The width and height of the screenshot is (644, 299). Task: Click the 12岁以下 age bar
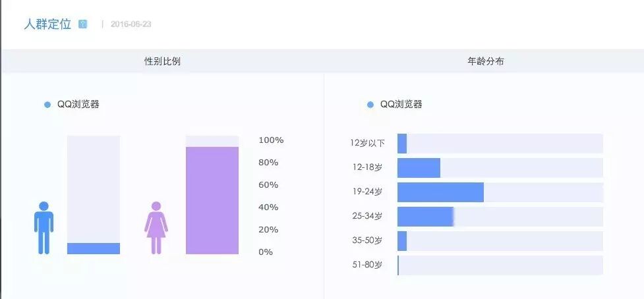tap(402, 144)
